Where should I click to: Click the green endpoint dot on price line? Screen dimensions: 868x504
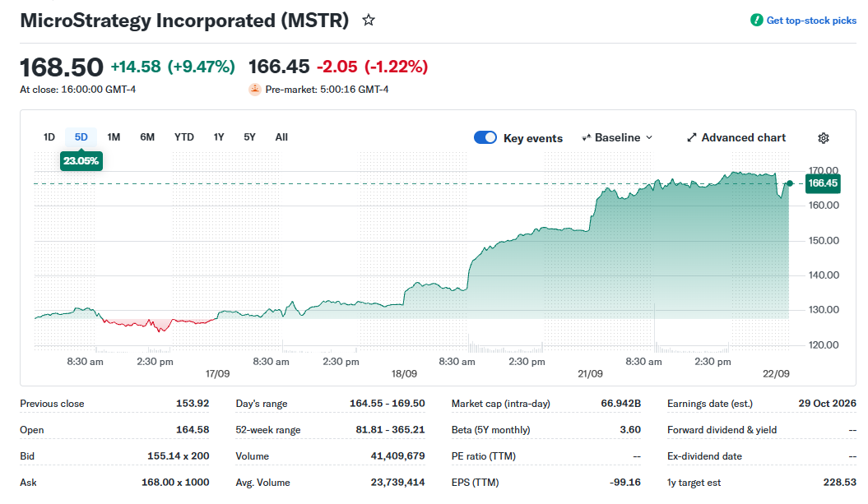tap(790, 183)
